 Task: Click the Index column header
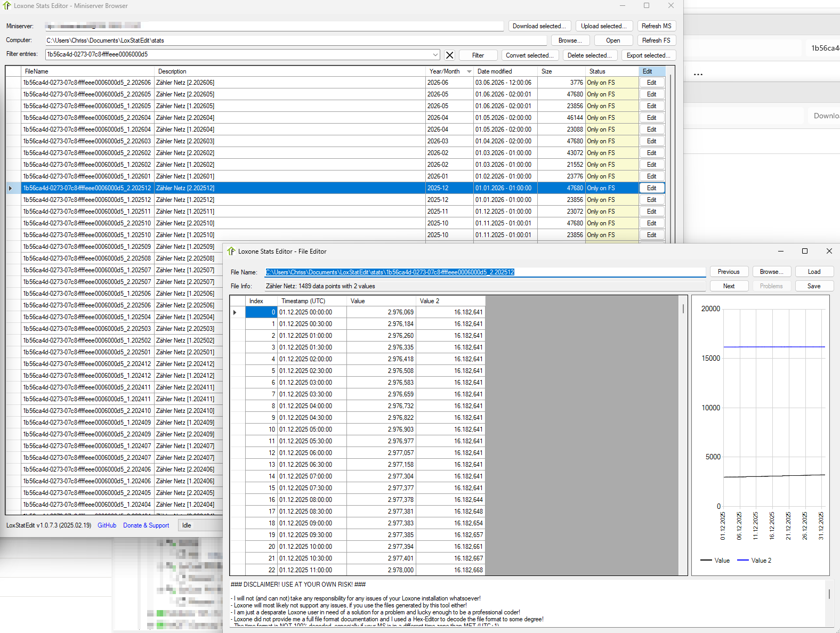pyautogui.click(x=261, y=301)
